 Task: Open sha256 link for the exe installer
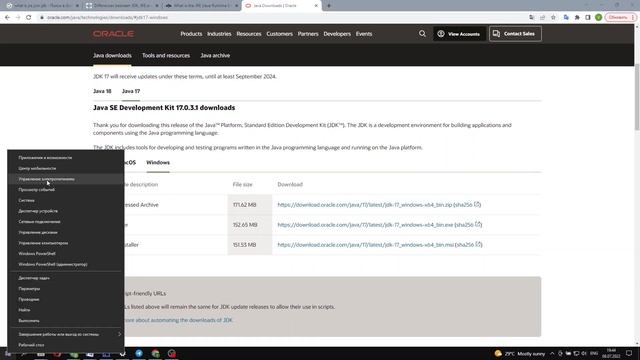469,225
